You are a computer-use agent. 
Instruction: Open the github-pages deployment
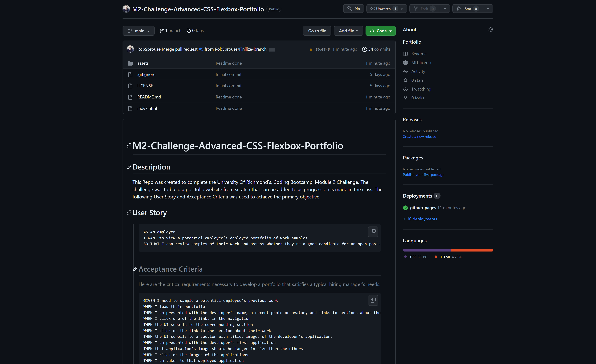pos(423,208)
